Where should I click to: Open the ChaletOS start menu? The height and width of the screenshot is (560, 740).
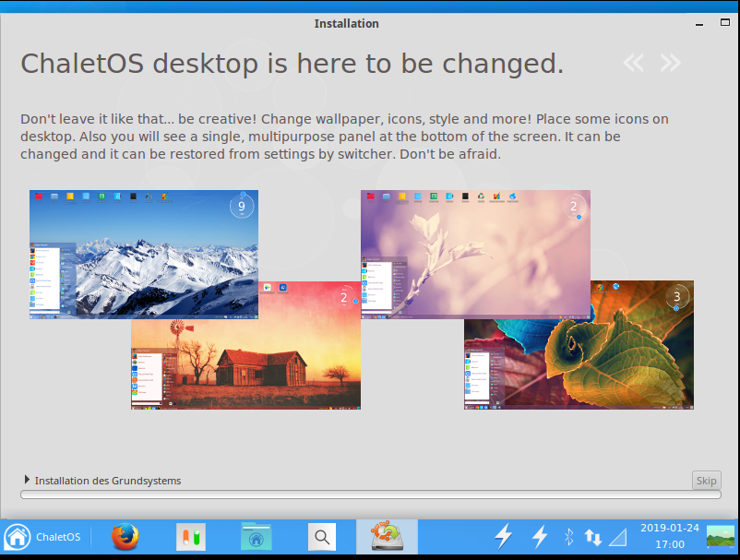42,537
